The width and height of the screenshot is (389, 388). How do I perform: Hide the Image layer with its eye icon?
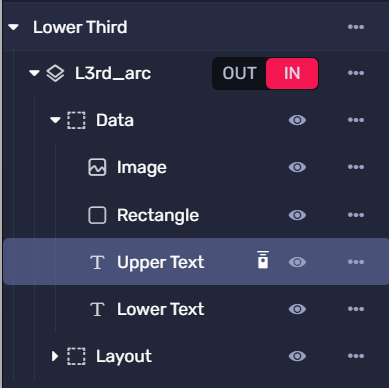(297, 167)
